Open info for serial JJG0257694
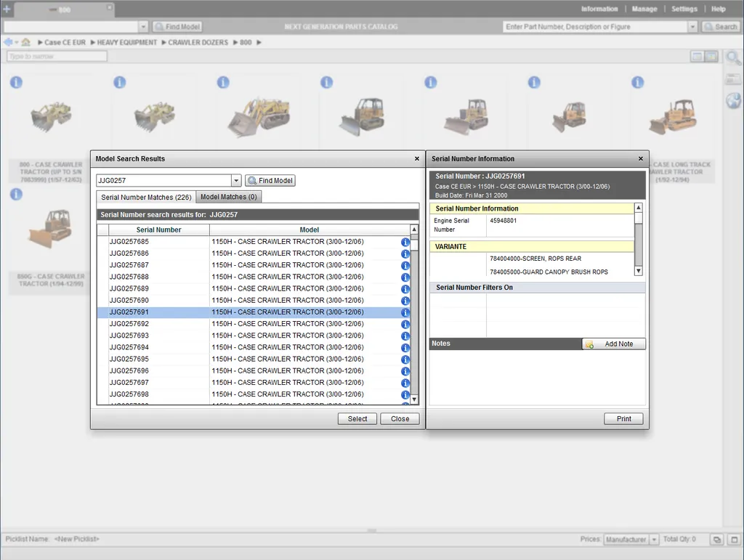The width and height of the screenshot is (744, 560). tap(405, 348)
